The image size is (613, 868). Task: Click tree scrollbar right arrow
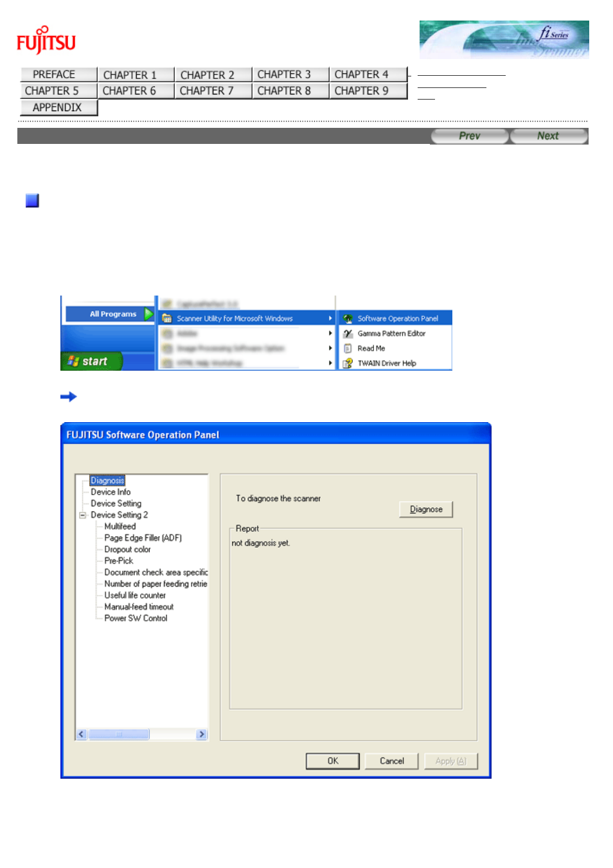pyautogui.click(x=202, y=734)
